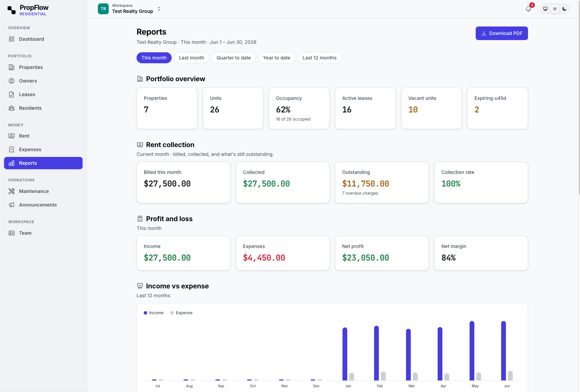Click the Leases document icon
Viewport: 580px width, 392px height.
pyautogui.click(x=12, y=94)
